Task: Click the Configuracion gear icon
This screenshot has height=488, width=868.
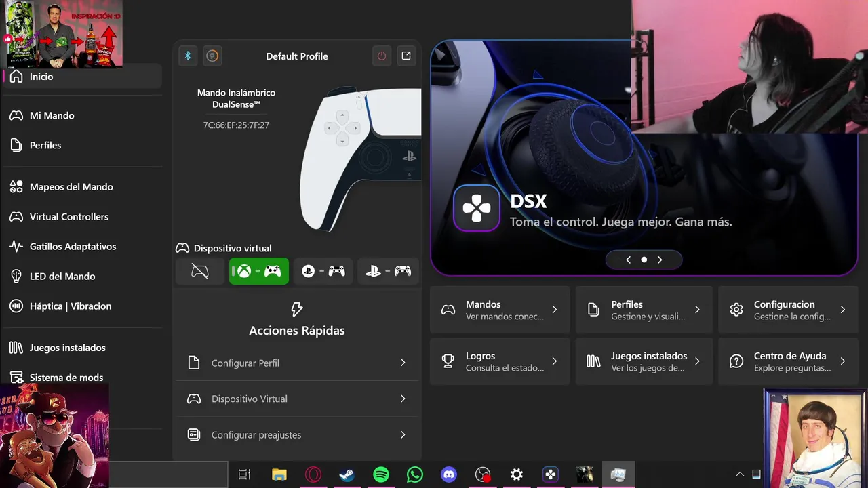Action: click(736, 310)
